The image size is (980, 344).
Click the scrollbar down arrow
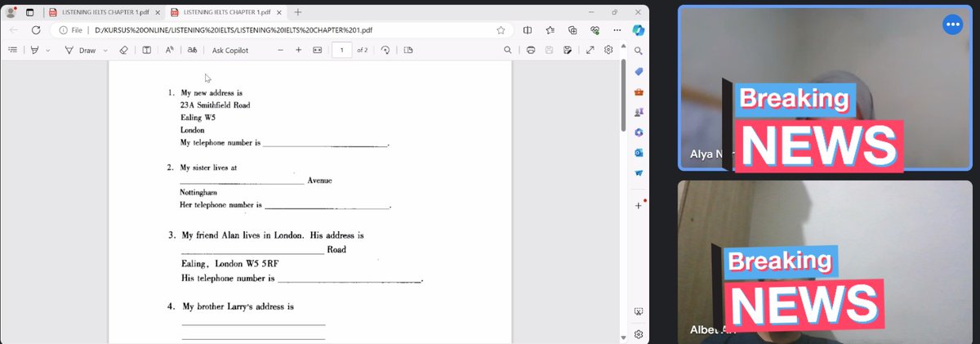click(625, 337)
